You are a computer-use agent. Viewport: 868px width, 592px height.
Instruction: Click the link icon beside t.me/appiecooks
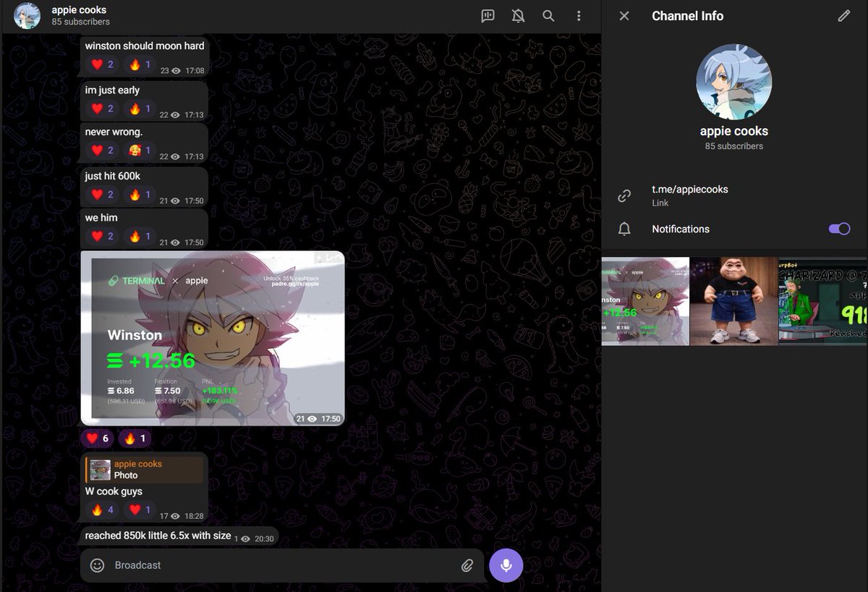[624, 195]
